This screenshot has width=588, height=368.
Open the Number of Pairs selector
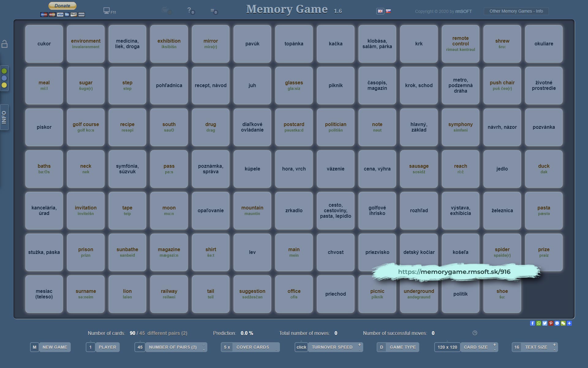(x=172, y=347)
